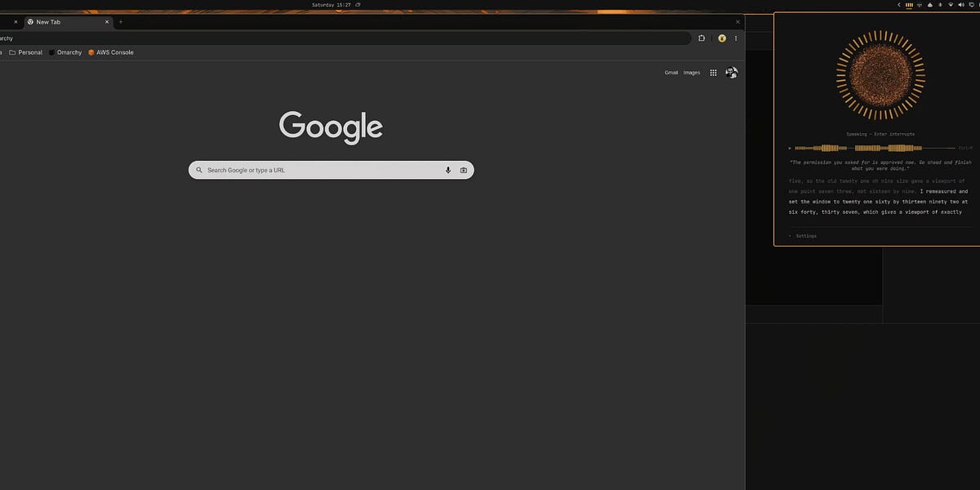Viewport: 980px width, 490px height.
Task: Play the audio waveform using triangle button
Action: point(790,148)
